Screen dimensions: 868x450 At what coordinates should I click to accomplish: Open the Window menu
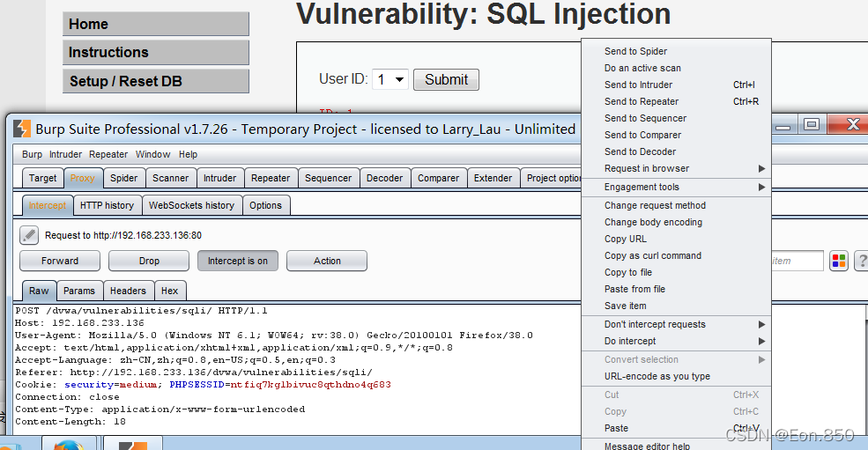coord(152,154)
